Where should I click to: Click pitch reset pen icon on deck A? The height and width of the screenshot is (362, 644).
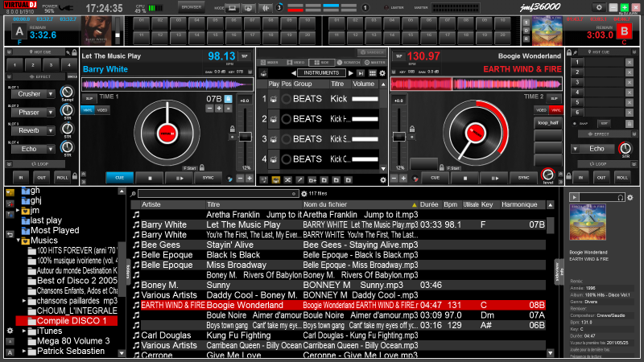coord(229,179)
